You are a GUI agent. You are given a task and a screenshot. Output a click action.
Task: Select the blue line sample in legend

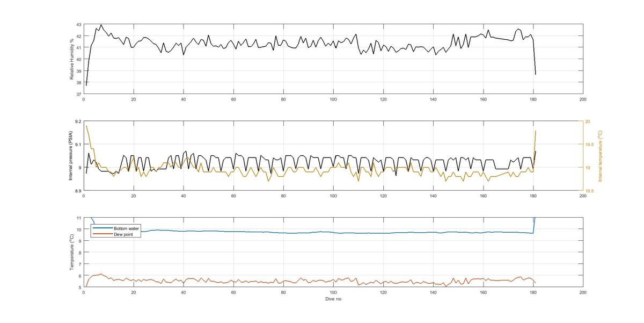[x=103, y=228]
